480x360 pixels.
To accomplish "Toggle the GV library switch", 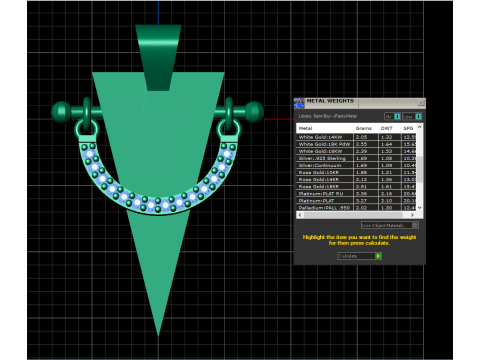I will click(x=393, y=116).
